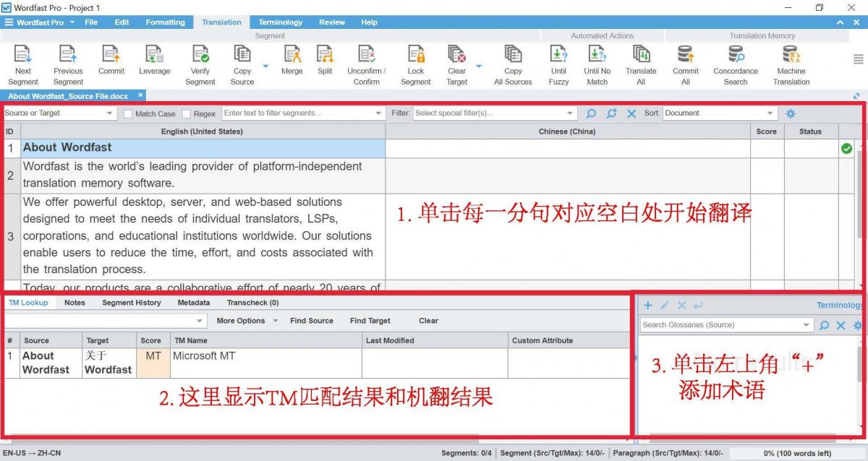Open Concordance Search
Screen dimensions: 868x461
(736, 65)
